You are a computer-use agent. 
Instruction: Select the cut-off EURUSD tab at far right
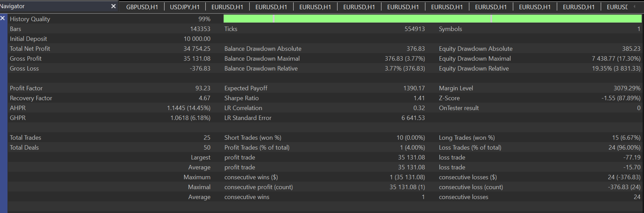click(x=617, y=7)
